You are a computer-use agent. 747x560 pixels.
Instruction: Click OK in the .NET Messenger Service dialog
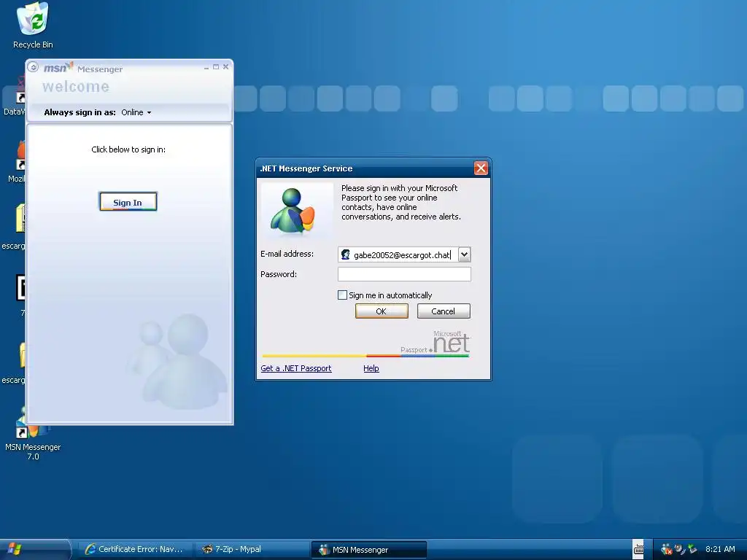coord(381,311)
